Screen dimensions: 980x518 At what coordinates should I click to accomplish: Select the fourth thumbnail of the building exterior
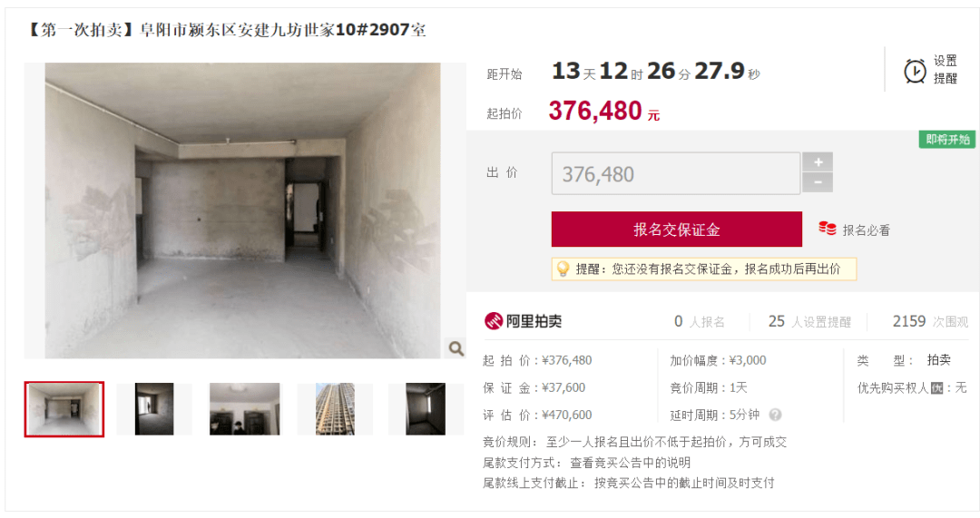click(x=335, y=409)
